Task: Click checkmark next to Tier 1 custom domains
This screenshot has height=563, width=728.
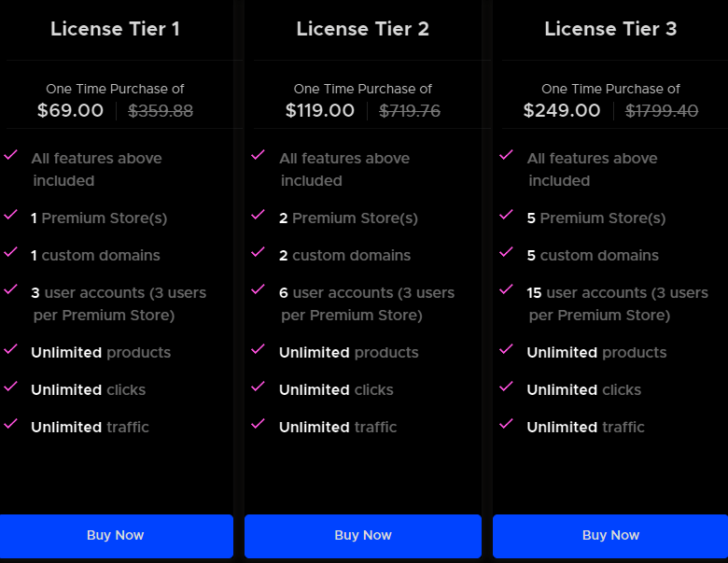Action: click(x=10, y=253)
